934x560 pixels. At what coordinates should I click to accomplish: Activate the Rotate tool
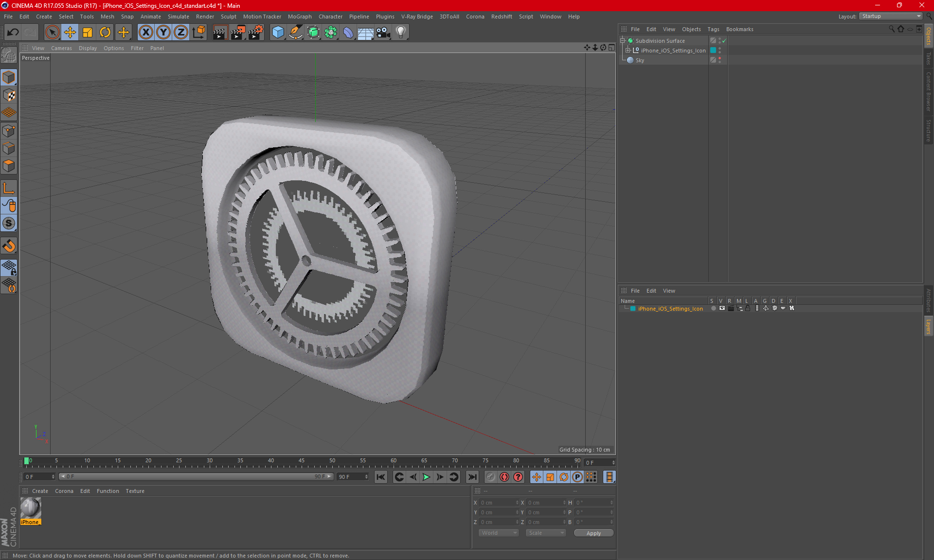105,32
